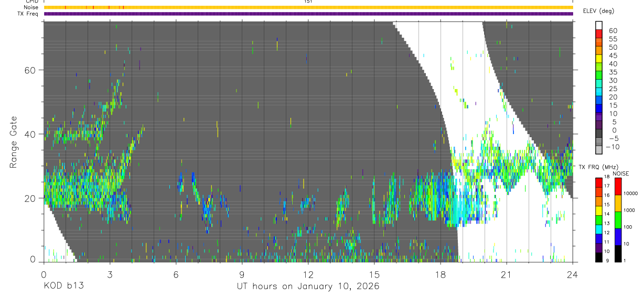The image size is (644, 297).
Task: Click the '6' tick on the UT hours axis
Action: point(176,274)
